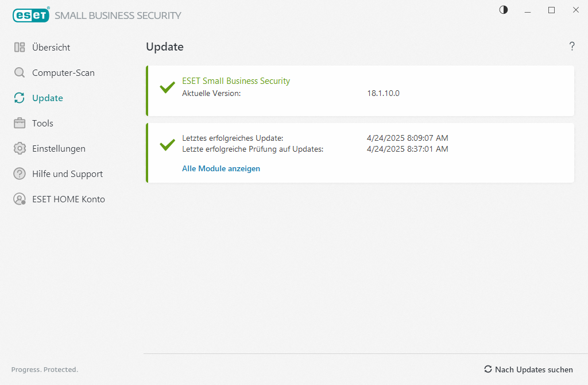Select Tools in the sidebar
This screenshot has height=385, width=588.
[x=42, y=124]
